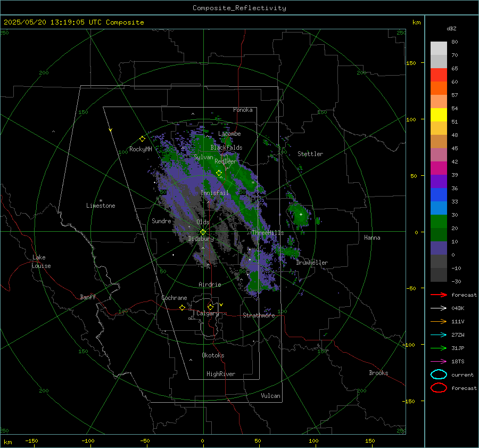Click the Hanna label
This screenshot has width=479, height=448.
[x=372, y=238]
